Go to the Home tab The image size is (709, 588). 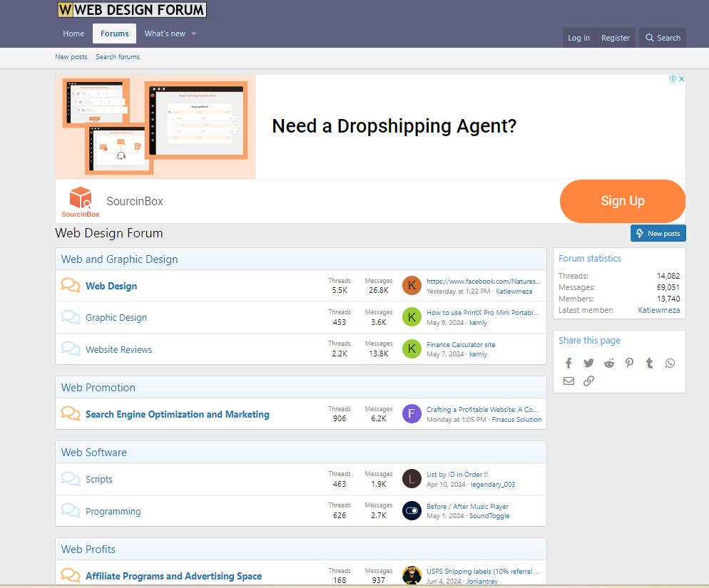tap(73, 33)
